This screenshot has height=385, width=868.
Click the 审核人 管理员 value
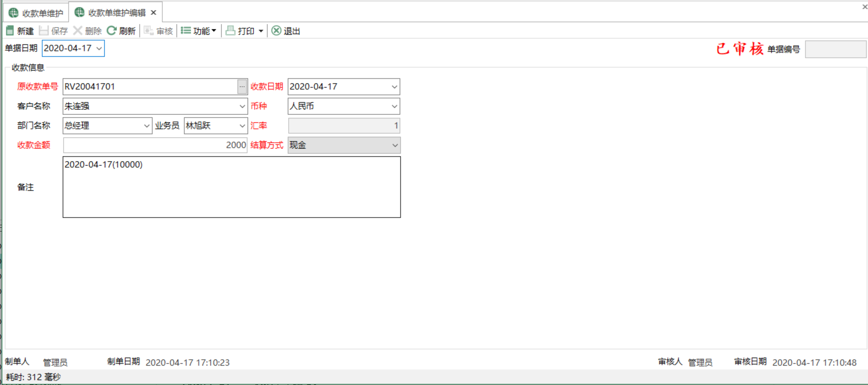[700, 362]
